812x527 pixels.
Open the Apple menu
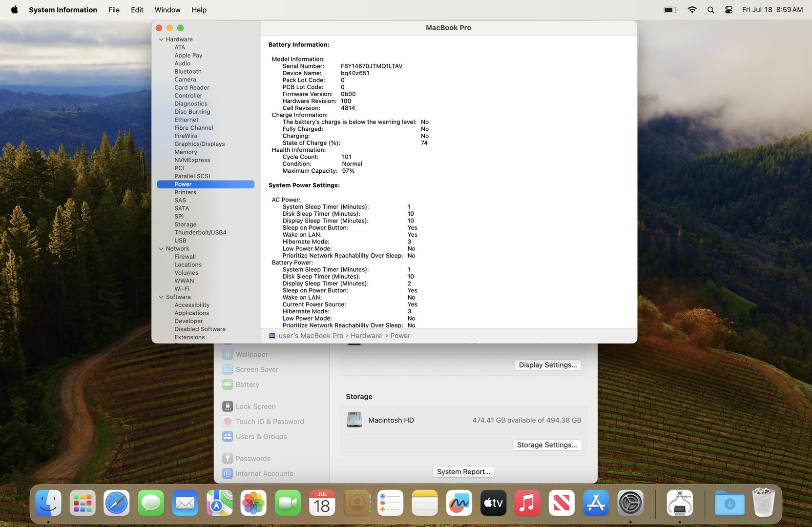(x=14, y=10)
